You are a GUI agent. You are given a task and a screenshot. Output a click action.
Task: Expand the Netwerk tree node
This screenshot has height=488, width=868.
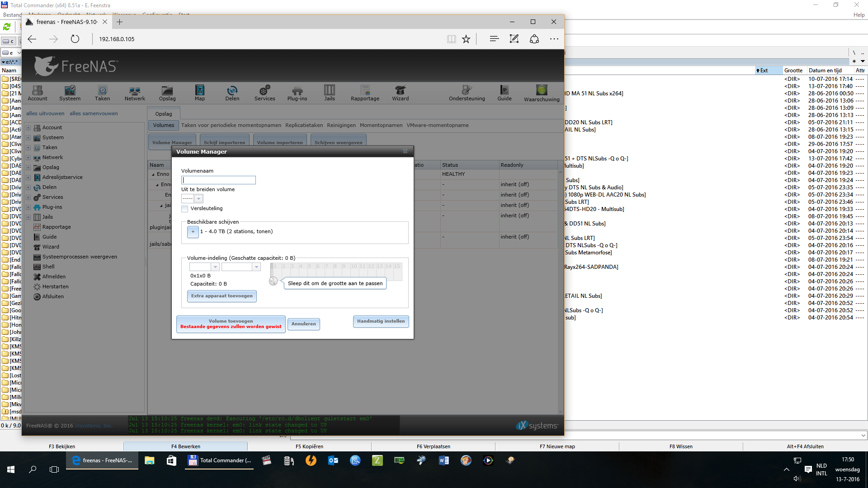click(x=28, y=158)
